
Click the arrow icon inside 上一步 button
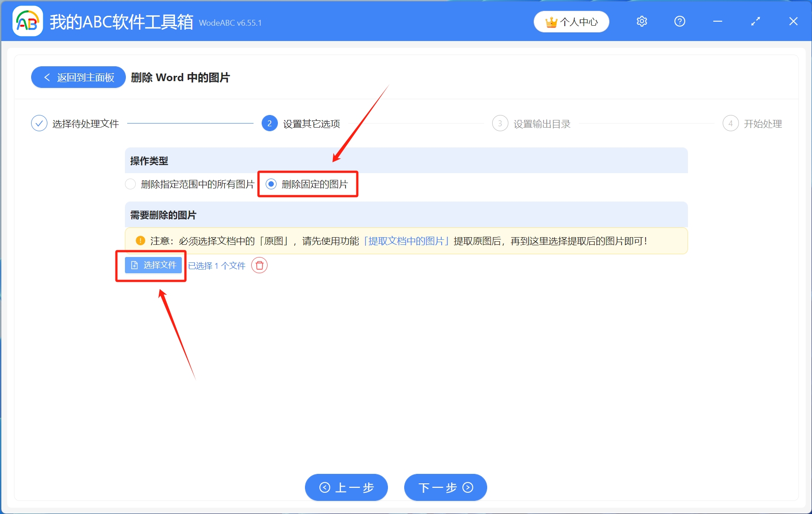coord(324,487)
